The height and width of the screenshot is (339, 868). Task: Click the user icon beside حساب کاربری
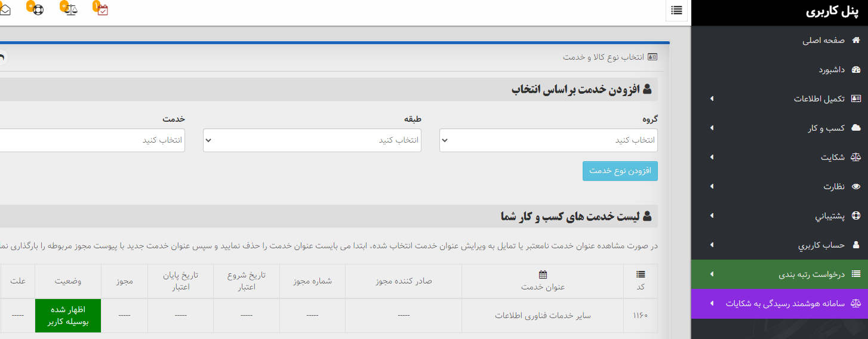pos(856,245)
